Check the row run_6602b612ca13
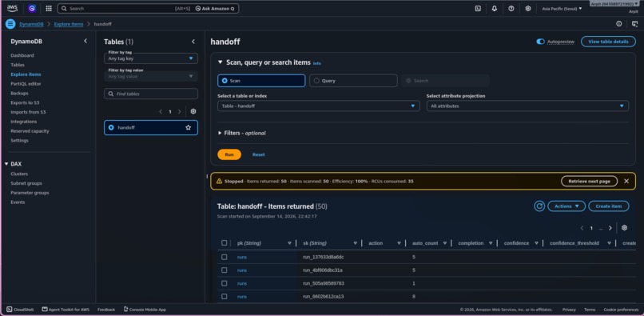The width and height of the screenshot is (644, 316). coord(224,296)
